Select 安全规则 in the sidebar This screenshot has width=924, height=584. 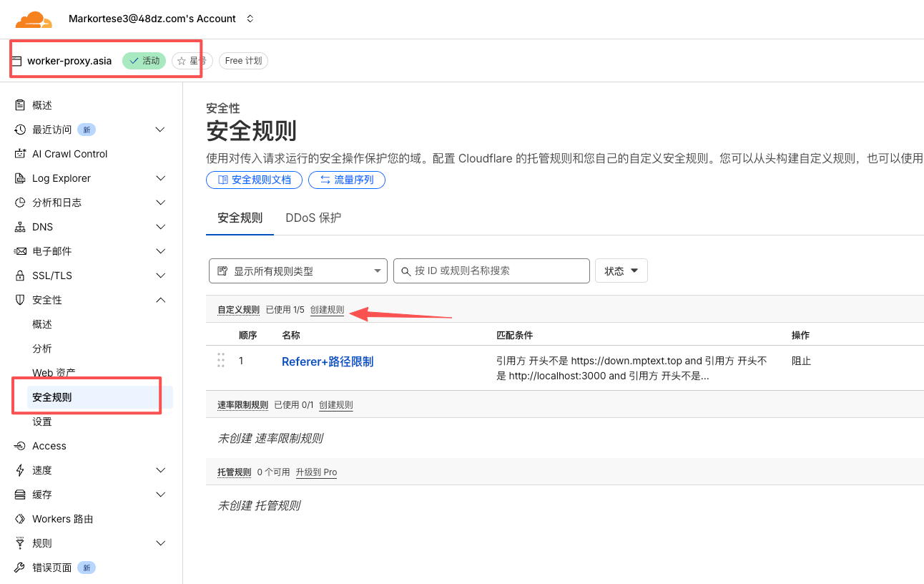pos(52,397)
